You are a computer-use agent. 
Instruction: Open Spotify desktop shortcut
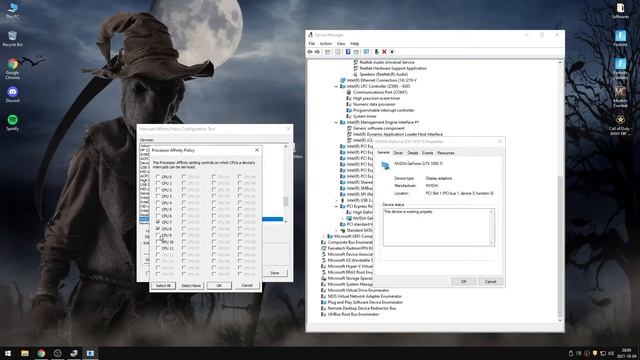point(13,122)
